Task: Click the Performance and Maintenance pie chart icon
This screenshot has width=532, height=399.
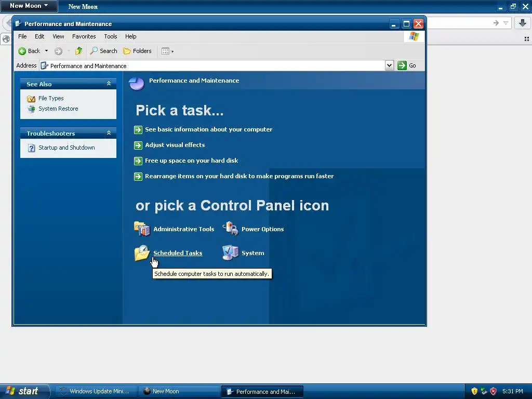Action: tap(137, 83)
